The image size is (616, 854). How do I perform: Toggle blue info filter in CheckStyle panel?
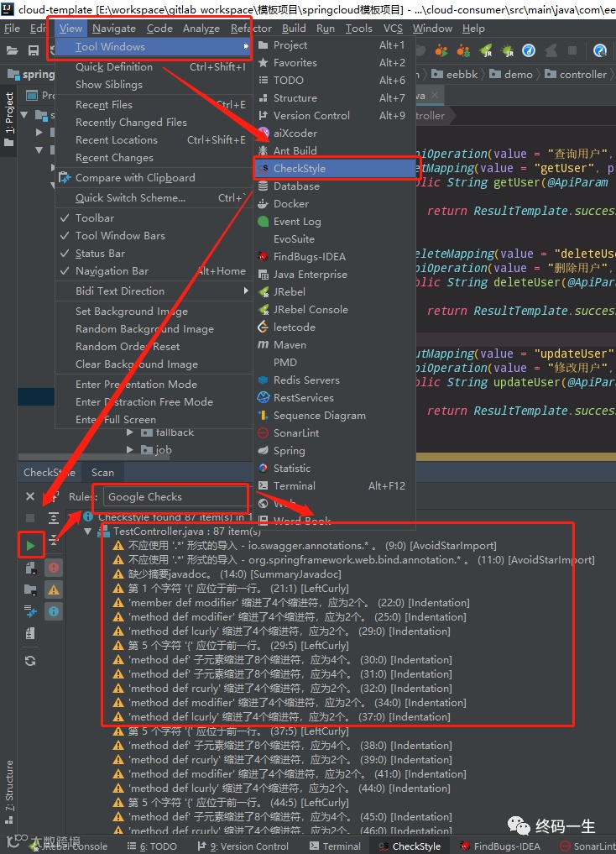point(54,611)
